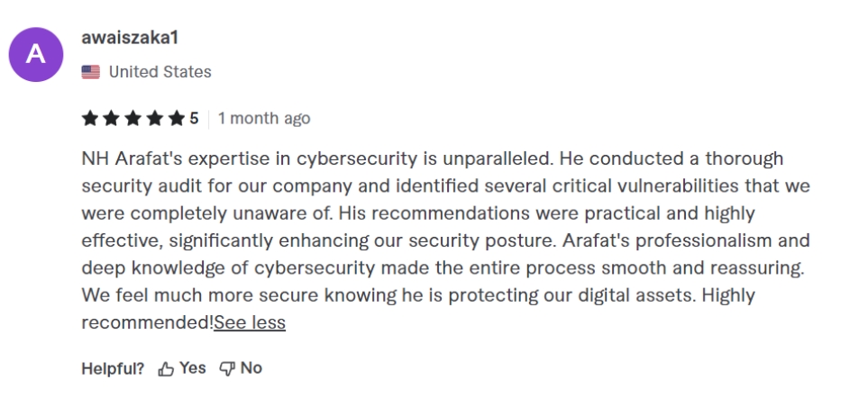Click the purple 'A' avatar circle

[35, 54]
